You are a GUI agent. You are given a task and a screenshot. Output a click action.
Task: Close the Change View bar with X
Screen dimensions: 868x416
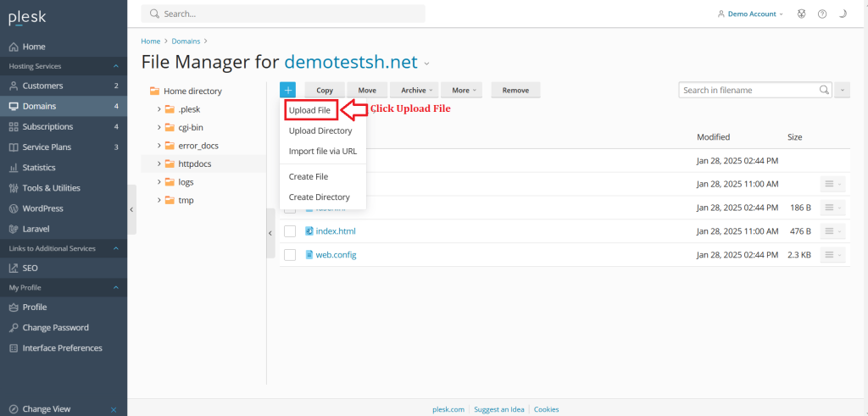[x=114, y=410]
